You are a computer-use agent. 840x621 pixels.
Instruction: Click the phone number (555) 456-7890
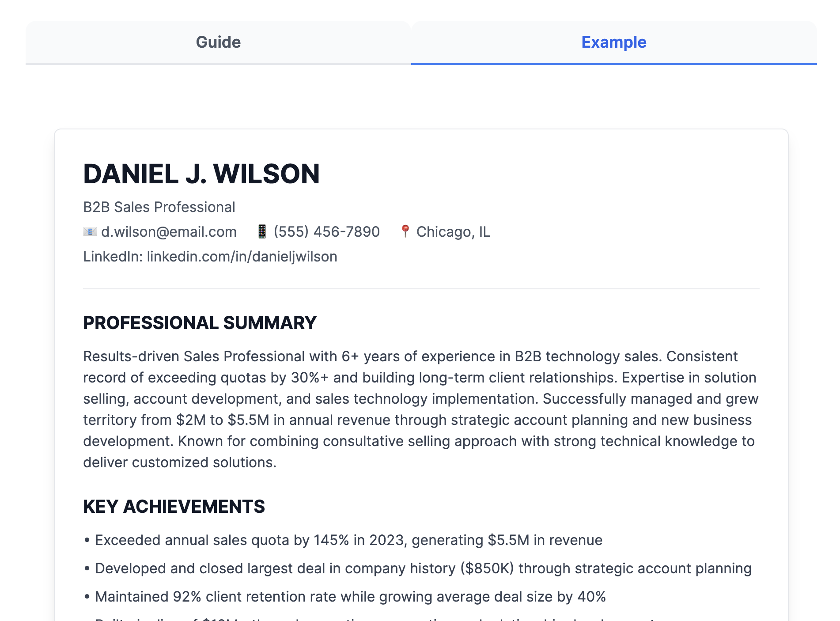pyautogui.click(x=326, y=232)
